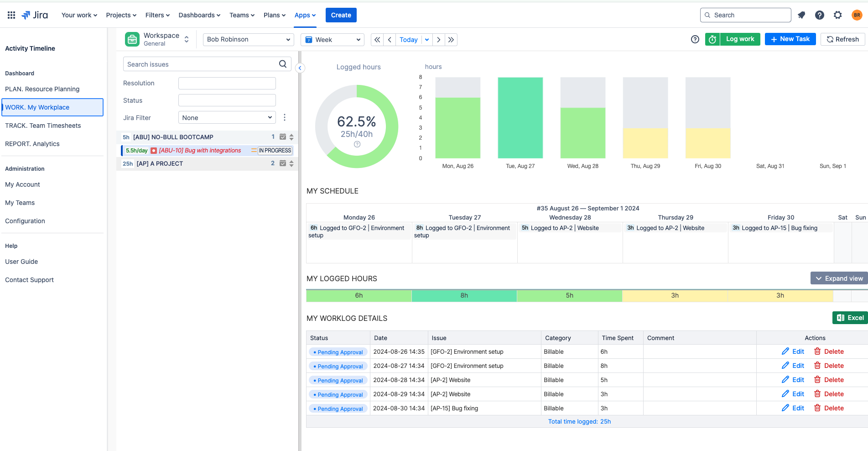The width and height of the screenshot is (868, 451).
Task: Change the Week period dropdown
Action: point(332,39)
